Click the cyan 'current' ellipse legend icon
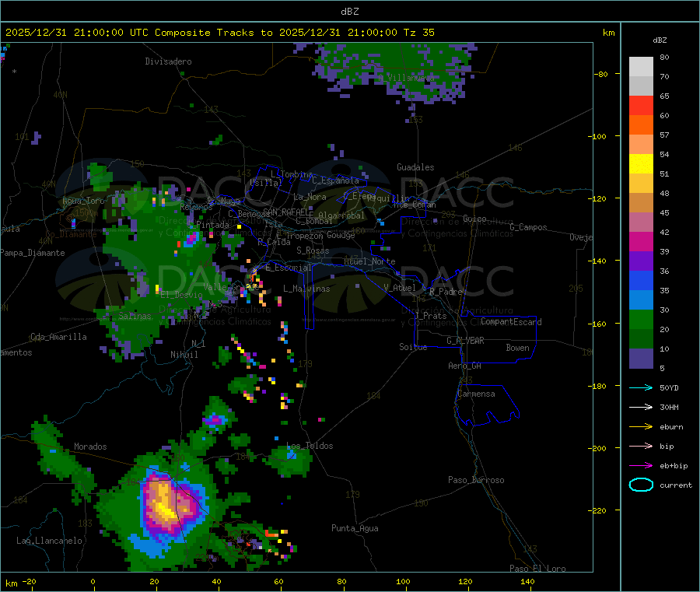Viewport: 700px width, 592px height. (x=641, y=485)
